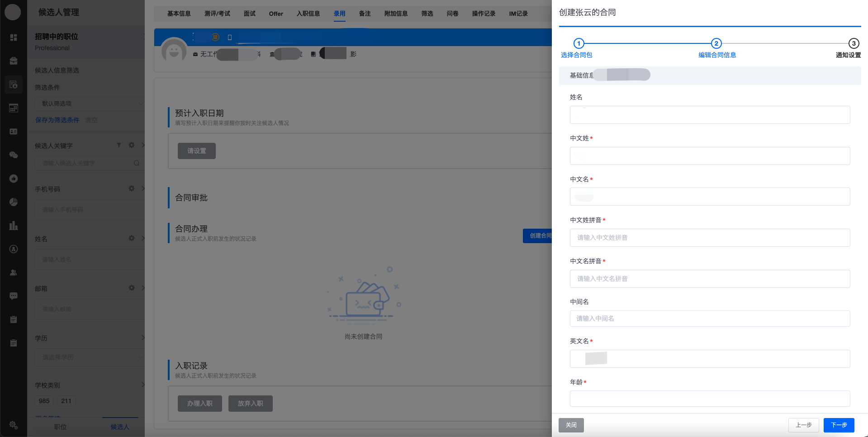Focus the 中间名 input field
The width and height of the screenshot is (868, 437).
tap(710, 319)
